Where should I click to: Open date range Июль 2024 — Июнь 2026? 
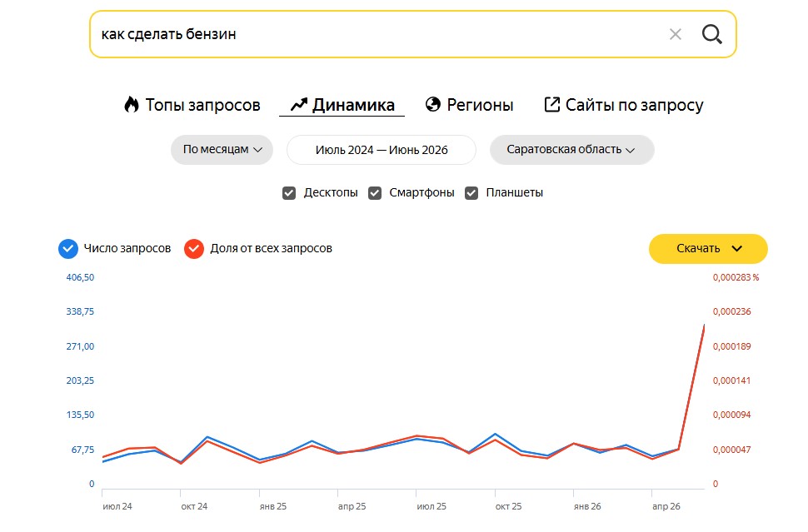(382, 150)
